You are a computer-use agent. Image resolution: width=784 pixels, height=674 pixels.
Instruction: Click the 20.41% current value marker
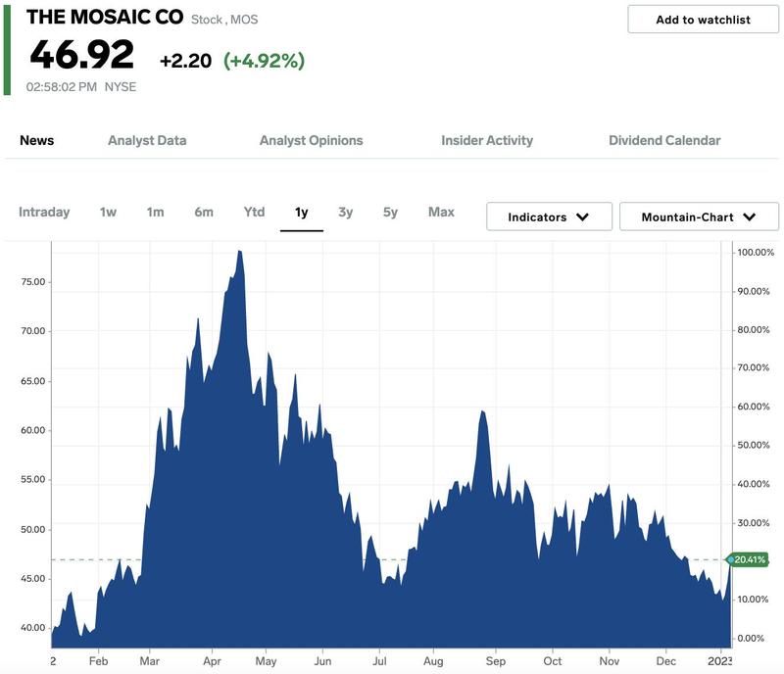749,559
